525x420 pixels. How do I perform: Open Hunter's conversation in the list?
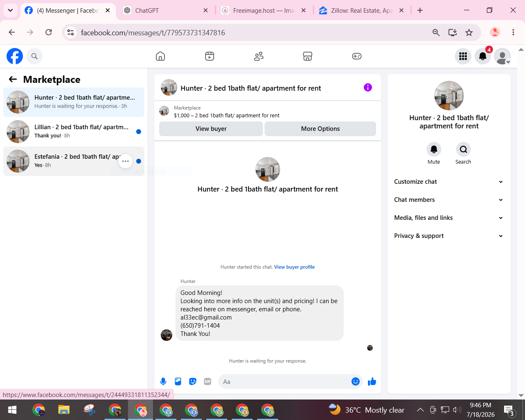[x=74, y=102]
